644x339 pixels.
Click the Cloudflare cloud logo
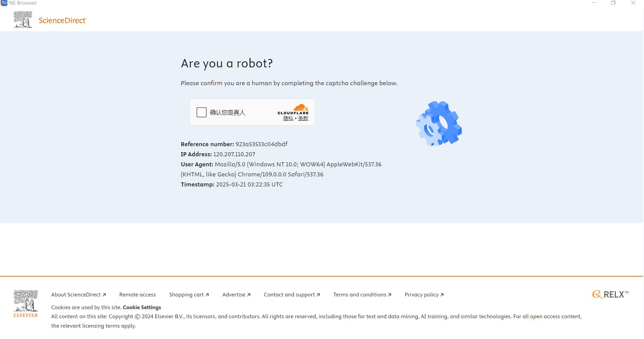(x=301, y=107)
